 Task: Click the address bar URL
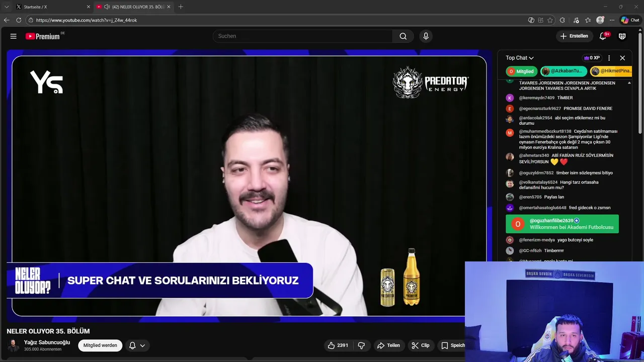pyautogui.click(x=87, y=20)
